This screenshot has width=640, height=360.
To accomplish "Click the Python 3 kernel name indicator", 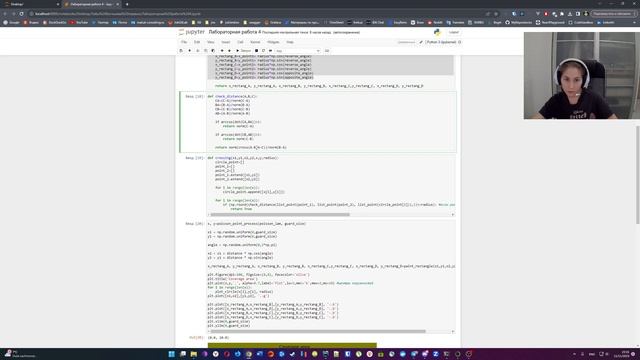I will [441, 42].
